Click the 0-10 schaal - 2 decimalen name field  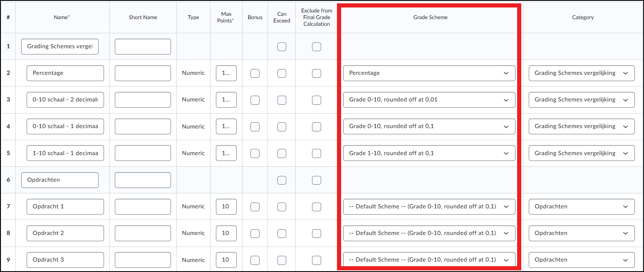pos(65,100)
